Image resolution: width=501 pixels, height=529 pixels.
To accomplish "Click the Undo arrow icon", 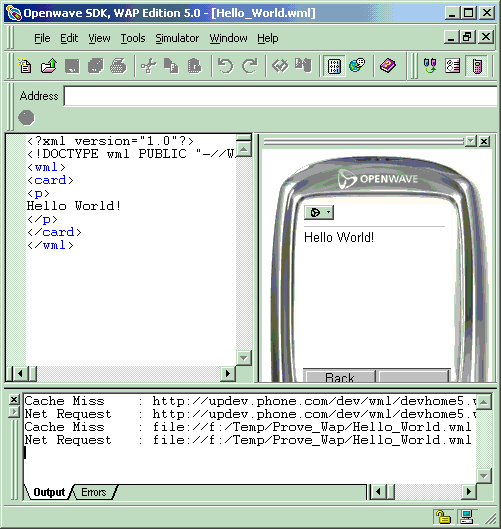I will pos(225,66).
